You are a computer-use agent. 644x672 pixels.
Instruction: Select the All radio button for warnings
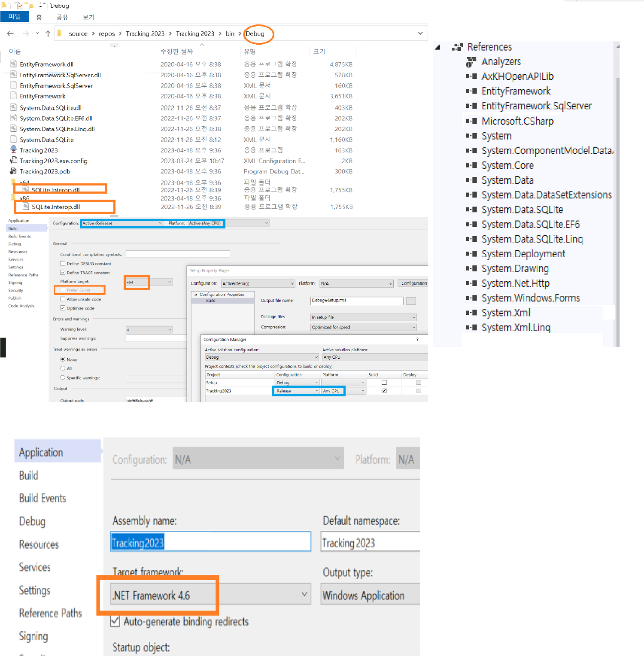pos(63,368)
